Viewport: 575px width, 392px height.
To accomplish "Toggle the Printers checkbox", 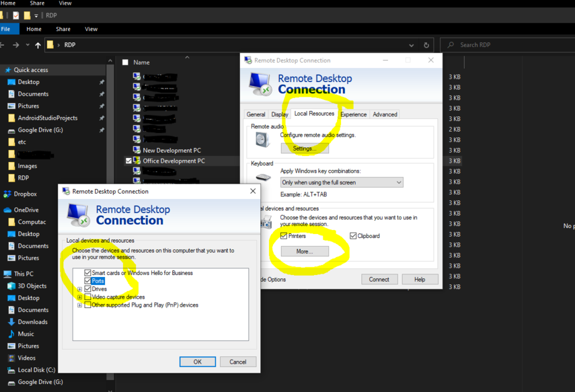I will [284, 236].
